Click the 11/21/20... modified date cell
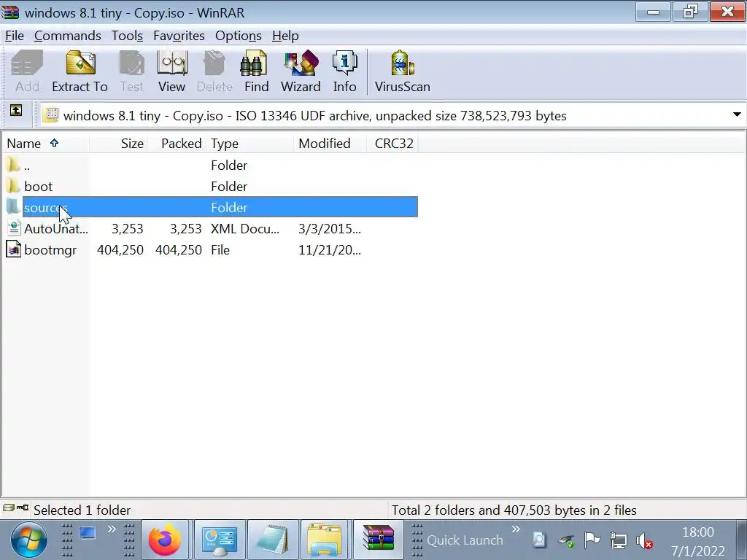Viewport: 747px width, 560px height. tap(330, 250)
